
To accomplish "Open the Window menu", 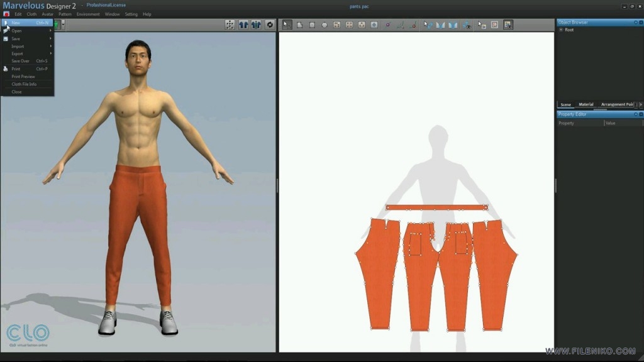I will point(112,14).
